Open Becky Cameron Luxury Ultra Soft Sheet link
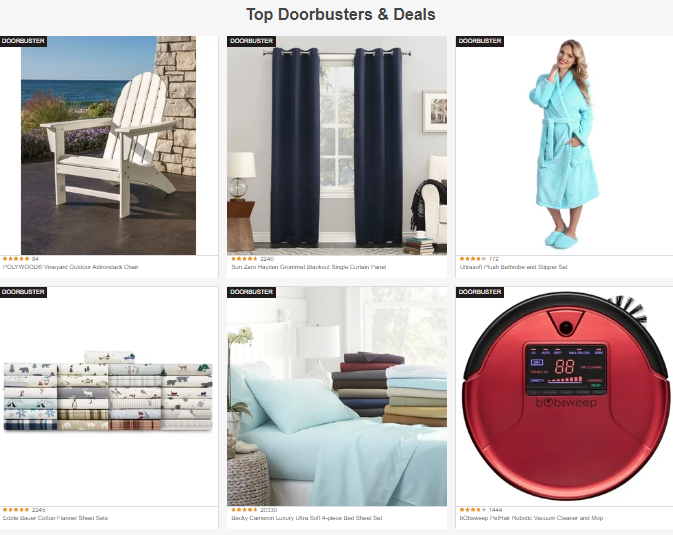The height and width of the screenshot is (535, 673). tap(306, 518)
